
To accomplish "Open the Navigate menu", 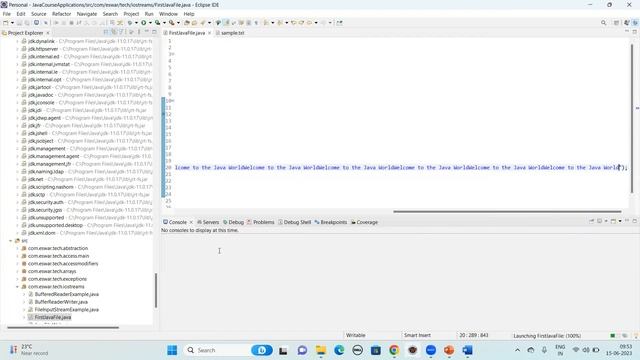I will [x=87, y=14].
